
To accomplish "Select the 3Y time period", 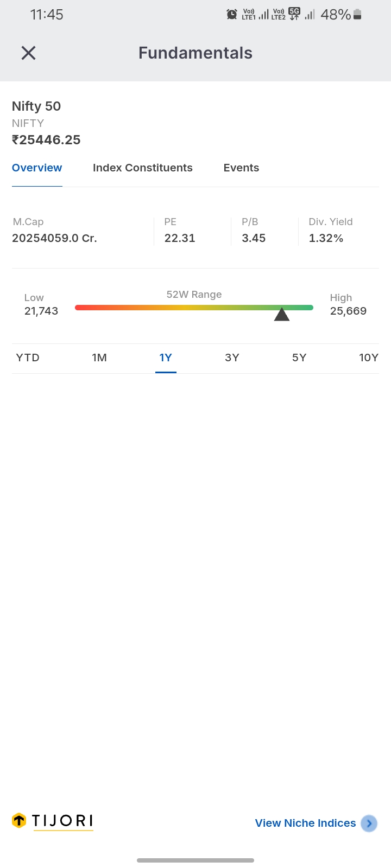I will 232,358.
